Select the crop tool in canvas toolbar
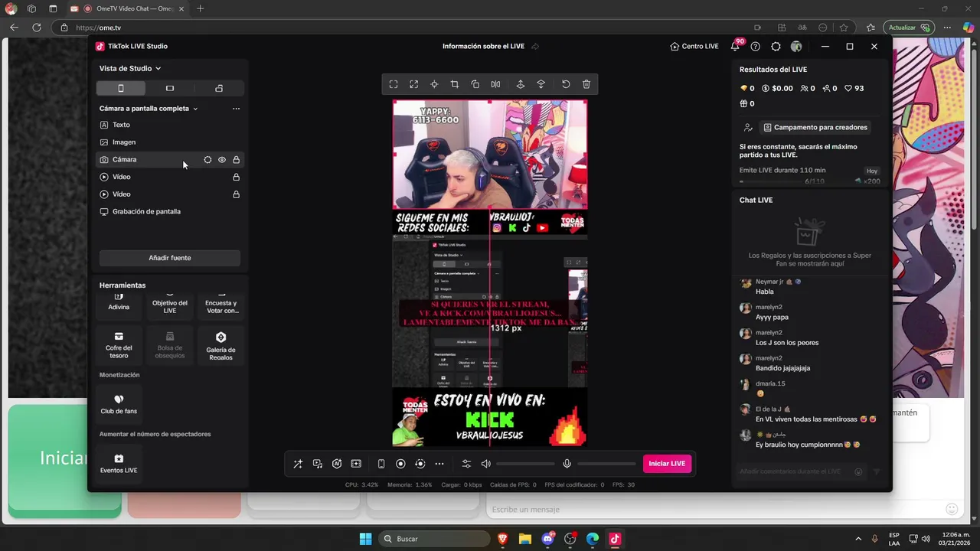 pyautogui.click(x=455, y=84)
